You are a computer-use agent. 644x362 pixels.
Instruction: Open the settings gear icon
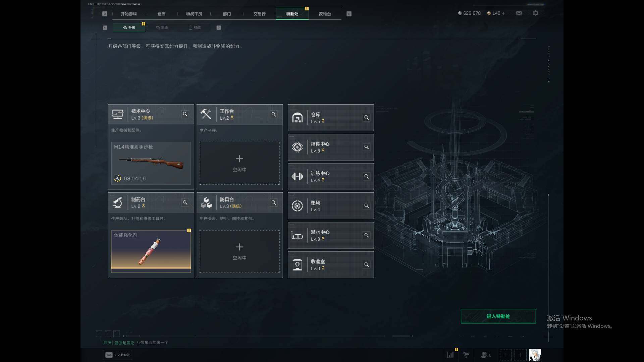tap(536, 13)
